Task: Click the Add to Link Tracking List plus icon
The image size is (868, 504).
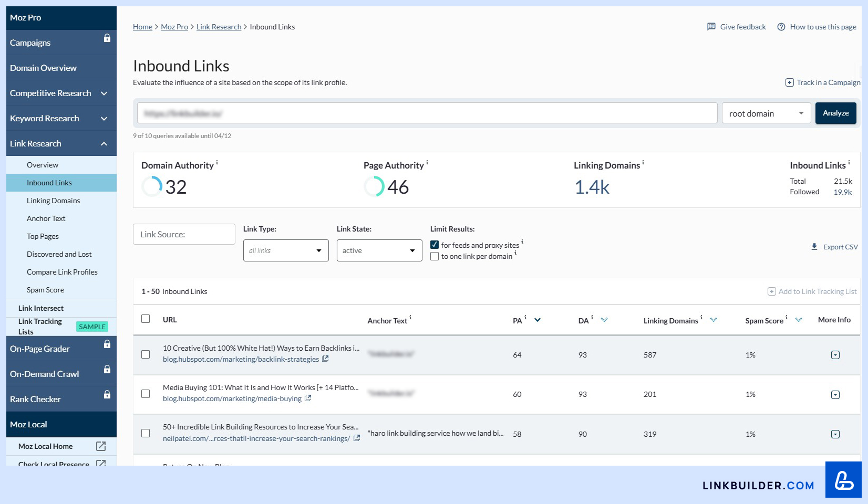Action: coord(772,291)
